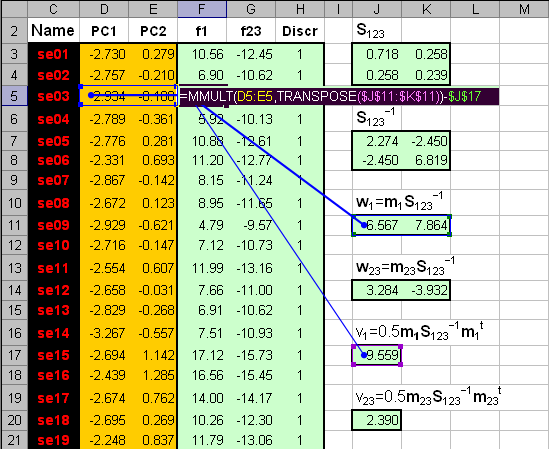Screen dimensions: 549x449
Task: Click the 3.284 cell under w23
Action: [377, 290]
